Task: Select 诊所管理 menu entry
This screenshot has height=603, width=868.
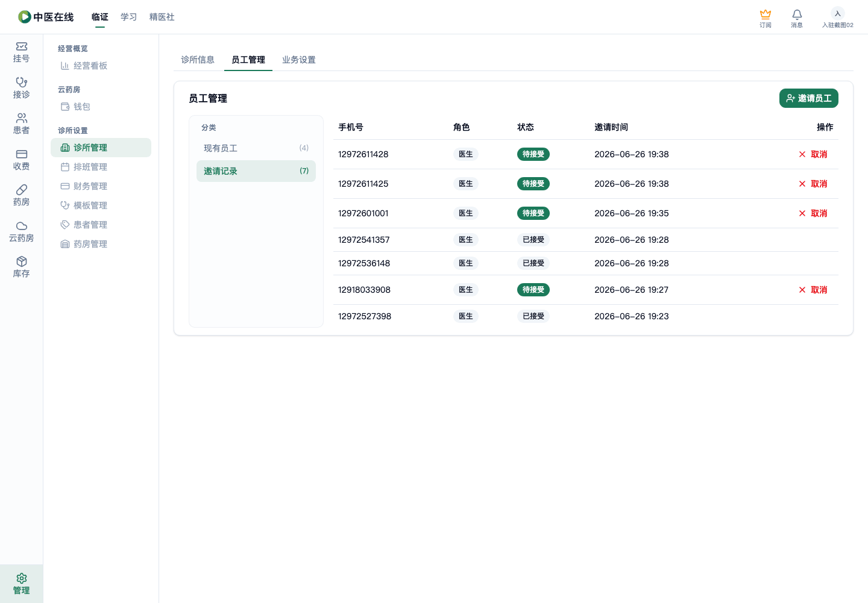Action: pyautogui.click(x=101, y=148)
